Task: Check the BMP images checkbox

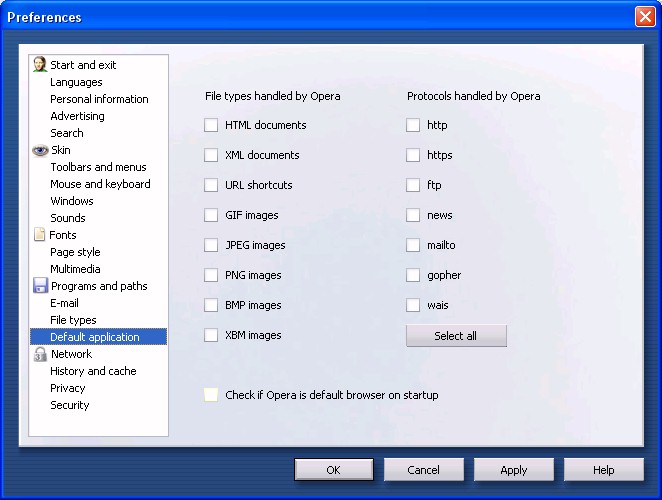Action: (x=211, y=305)
